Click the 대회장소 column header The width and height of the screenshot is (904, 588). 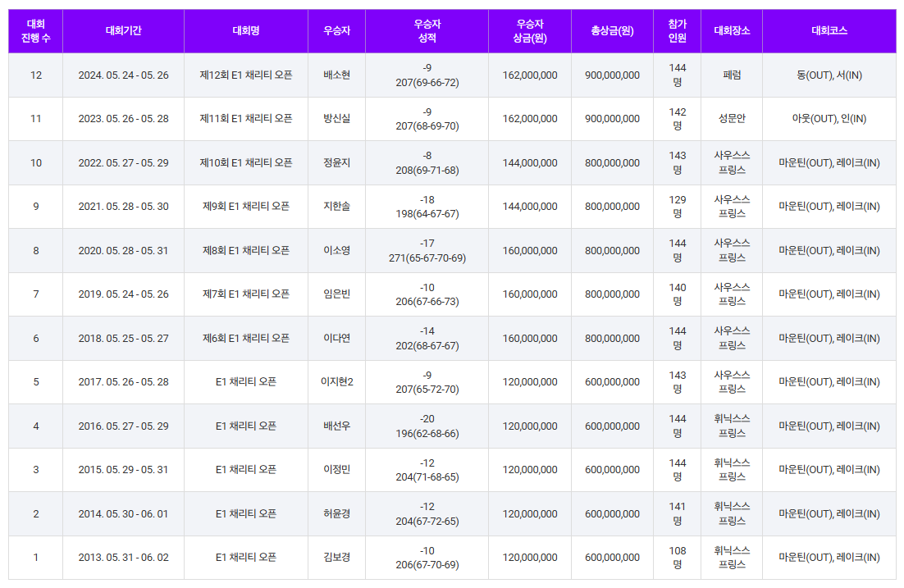(733, 31)
